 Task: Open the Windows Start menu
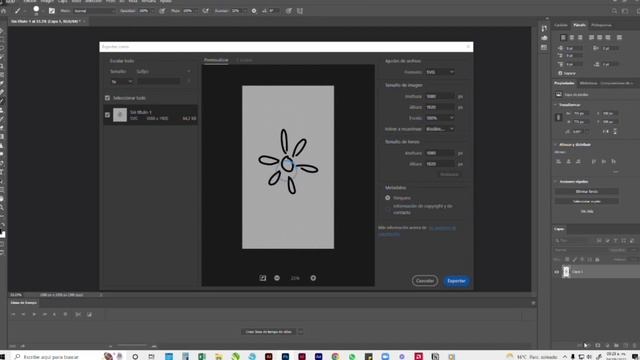pos(2,356)
